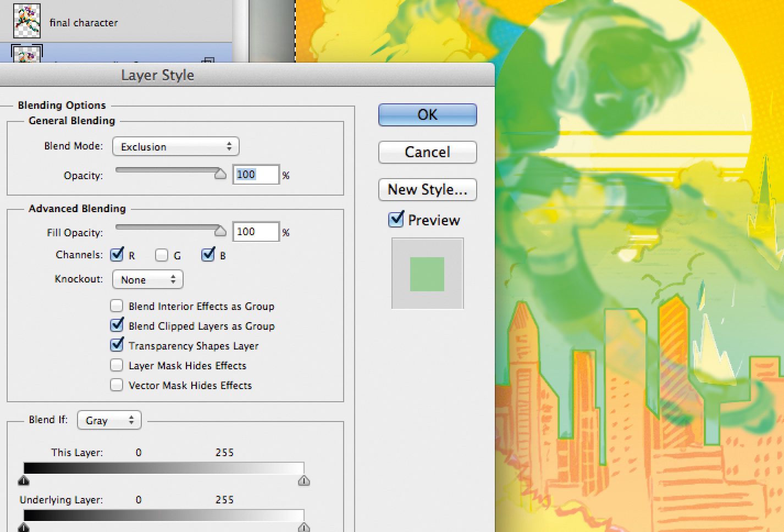Image resolution: width=784 pixels, height=532 pixels.
Task: Click the Fill Opacity slider handle
Action: (x=220, y=231)
